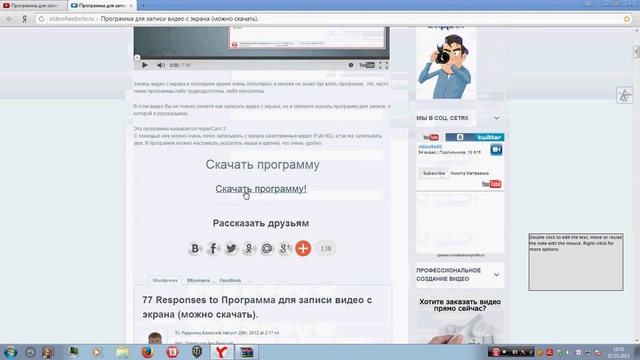Click the photographer cartoon image
Viewport: 640px width, 360px height.
pyautogui.click(x=446, y=65)
